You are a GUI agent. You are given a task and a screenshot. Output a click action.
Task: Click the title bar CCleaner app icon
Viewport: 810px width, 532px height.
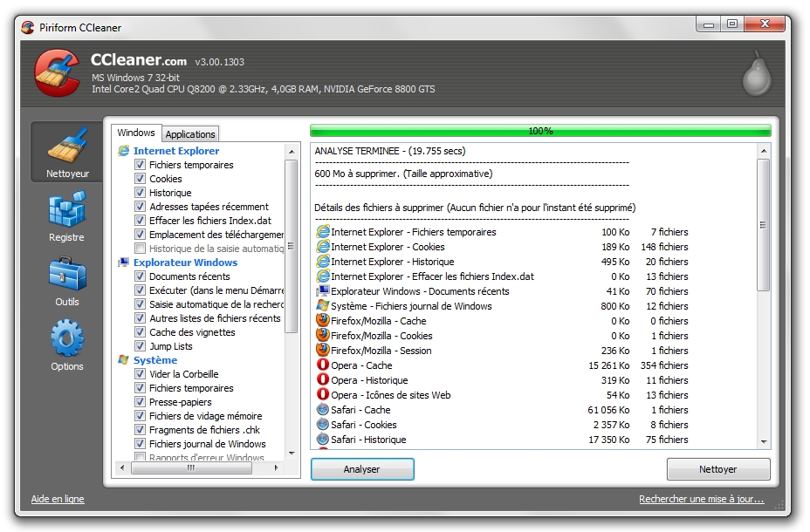pyautogui.click(x=27, y=27)
